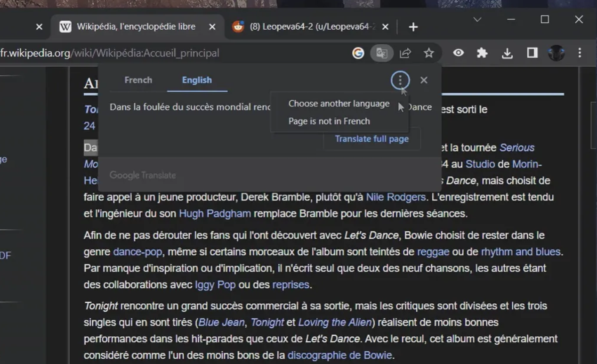
Task: Select the French tab in Translate popup
Action: [138, 80]
